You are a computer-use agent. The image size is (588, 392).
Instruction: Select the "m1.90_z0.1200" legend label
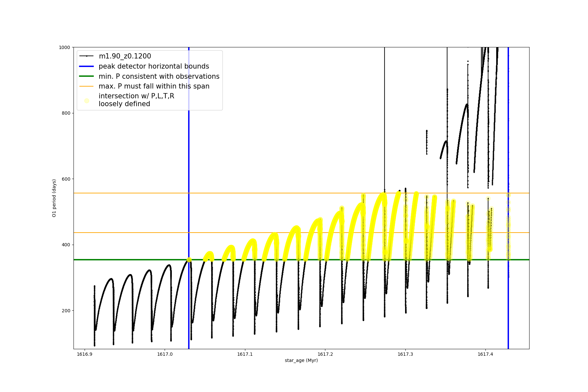tap(125, 56)
